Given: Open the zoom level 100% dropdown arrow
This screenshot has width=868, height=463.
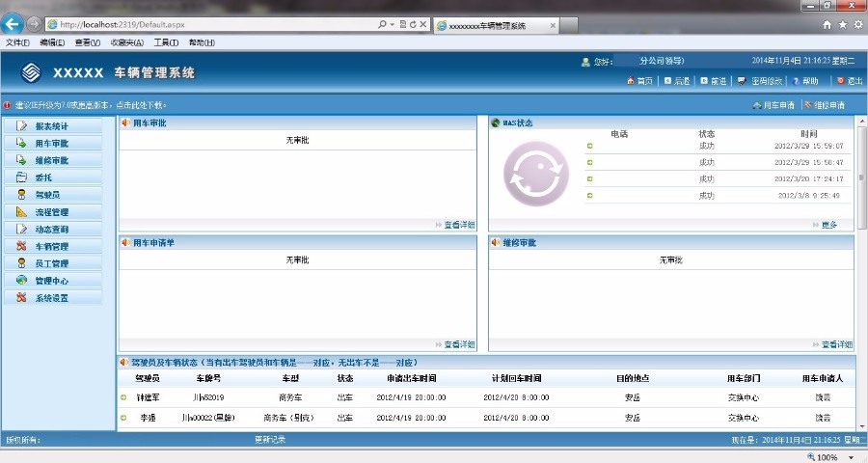Looking at the screenshot, I should click(852, 457).
